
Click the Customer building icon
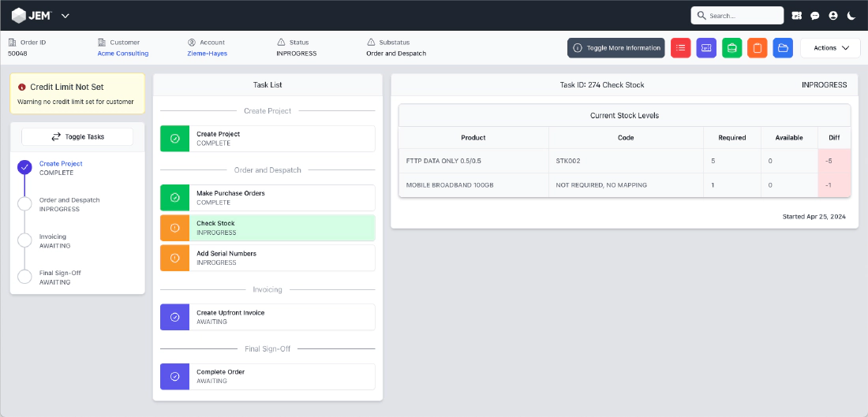pos(101,42)
